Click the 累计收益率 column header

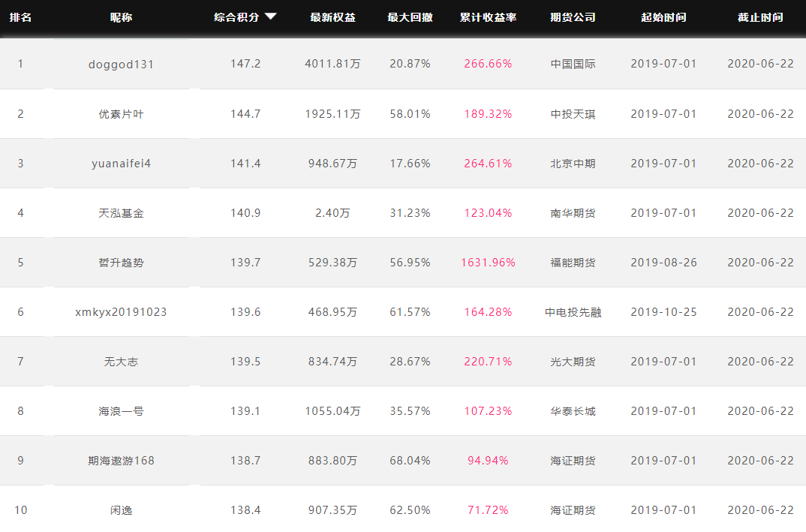488,17
